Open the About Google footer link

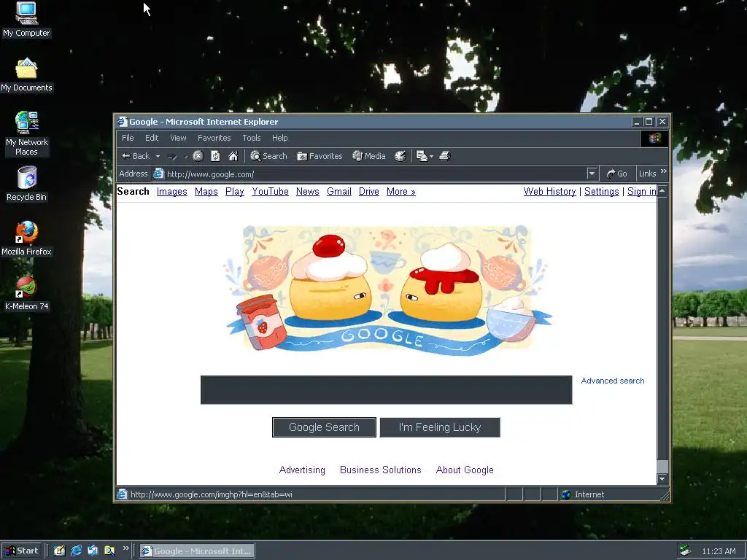(x=465, y=470)
